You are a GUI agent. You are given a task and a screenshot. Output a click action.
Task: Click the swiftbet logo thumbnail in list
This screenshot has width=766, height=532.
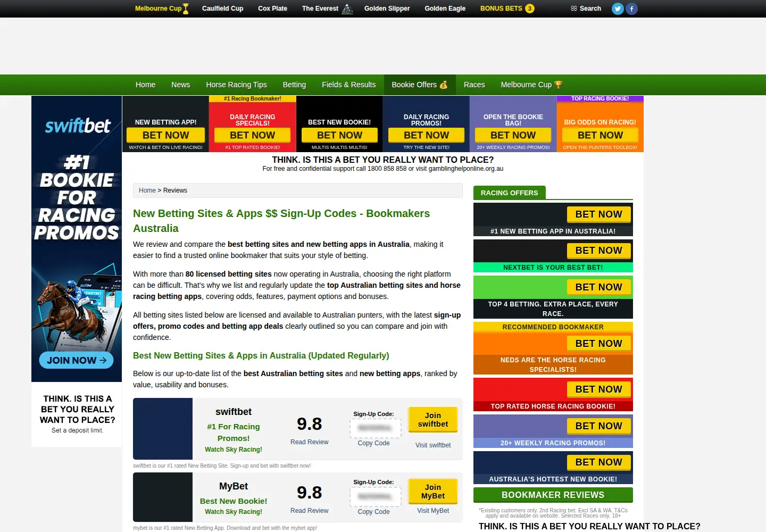[x=163, y=429]
